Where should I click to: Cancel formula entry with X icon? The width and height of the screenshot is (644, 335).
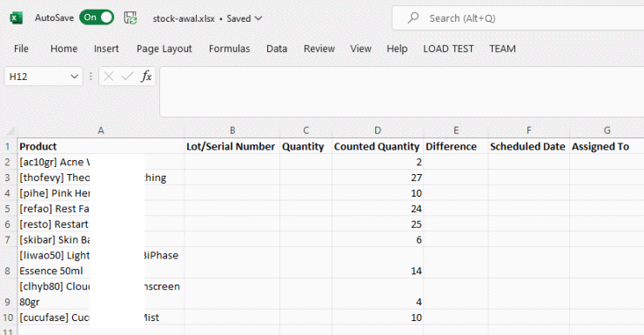(x=109, y=77)
